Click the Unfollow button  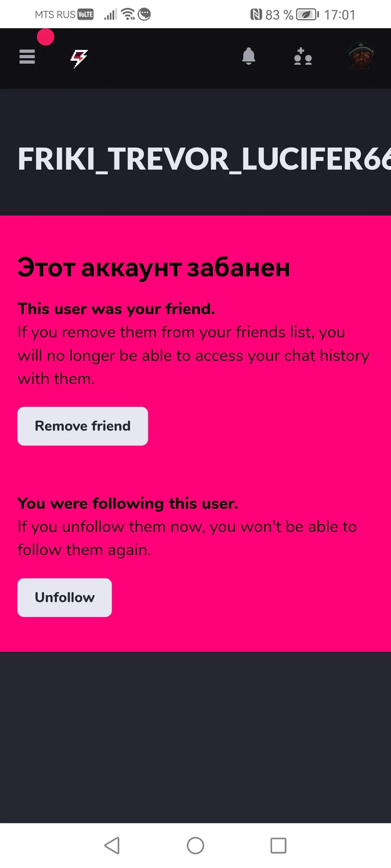pyautogui.click(x=64, y=598)
